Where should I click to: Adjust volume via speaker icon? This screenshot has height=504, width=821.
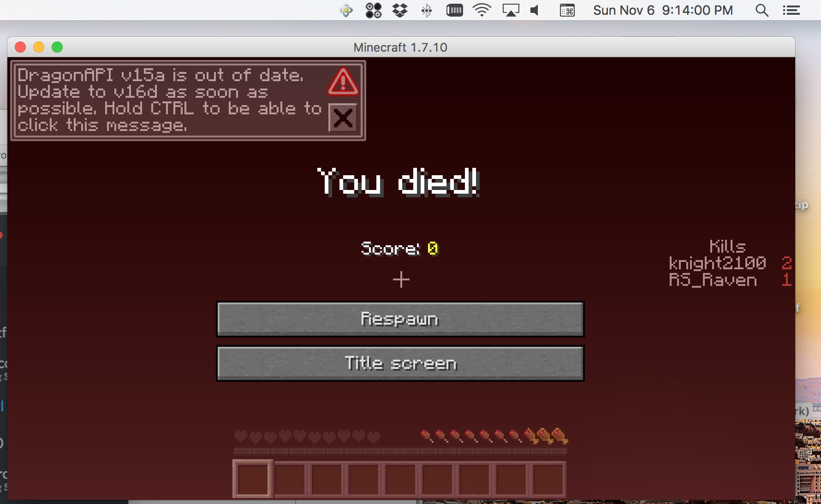point(535,10)
